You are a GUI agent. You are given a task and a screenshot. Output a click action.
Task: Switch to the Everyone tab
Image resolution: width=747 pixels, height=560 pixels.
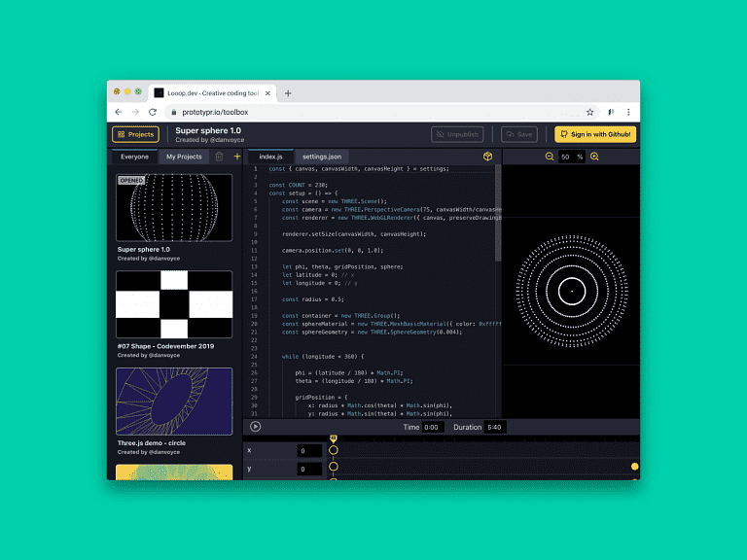point(134,157)
